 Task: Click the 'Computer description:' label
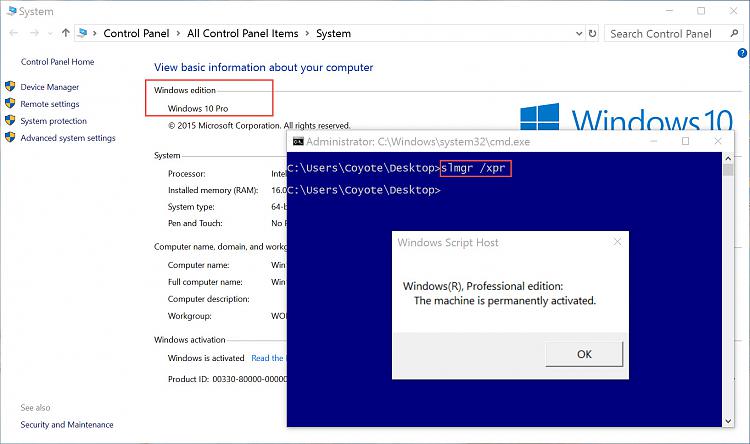tap(209, 299)
